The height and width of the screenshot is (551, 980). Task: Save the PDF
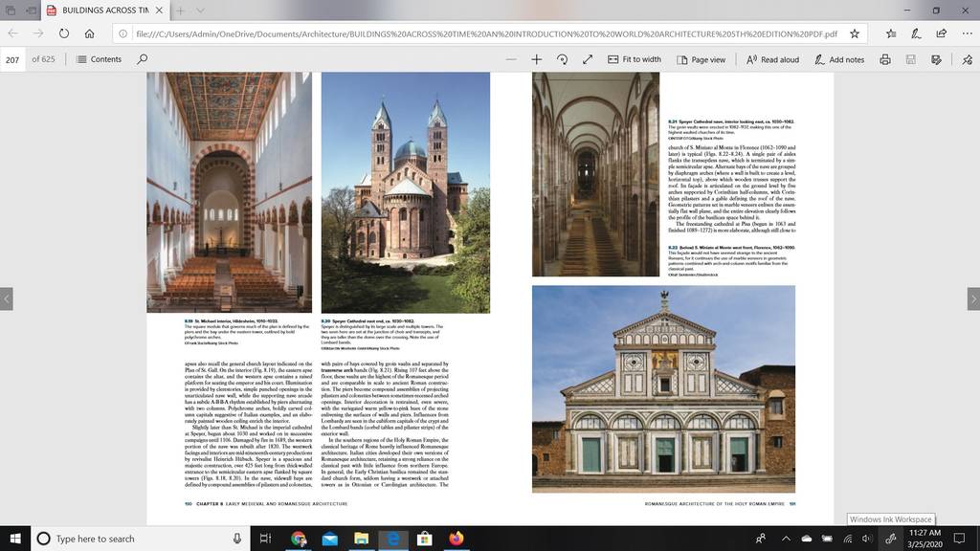[911, 59]
